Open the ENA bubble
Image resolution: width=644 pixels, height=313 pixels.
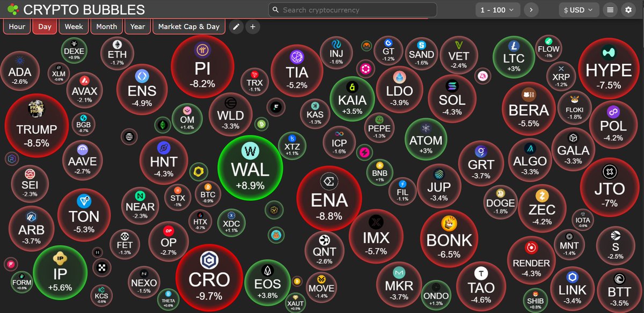[x=329, y=198]
